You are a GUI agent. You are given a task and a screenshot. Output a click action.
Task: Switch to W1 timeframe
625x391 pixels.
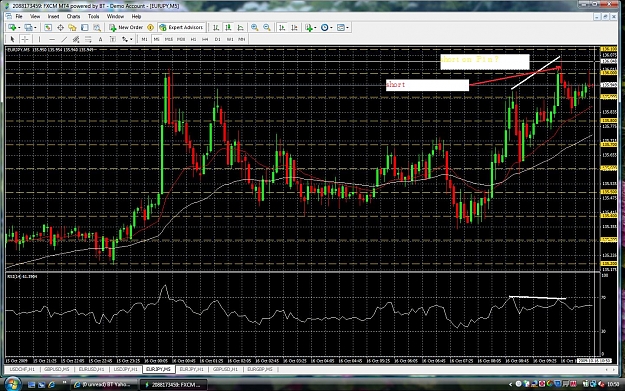coord(230,39)
